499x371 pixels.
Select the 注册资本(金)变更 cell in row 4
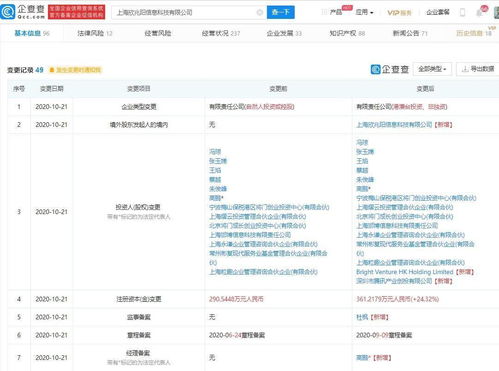click(139, 299)
